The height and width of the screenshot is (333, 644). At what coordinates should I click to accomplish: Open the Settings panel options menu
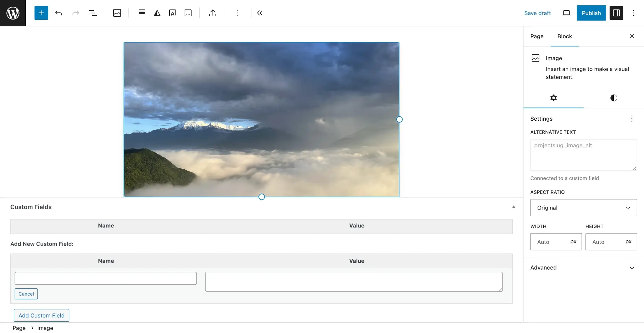632,118
